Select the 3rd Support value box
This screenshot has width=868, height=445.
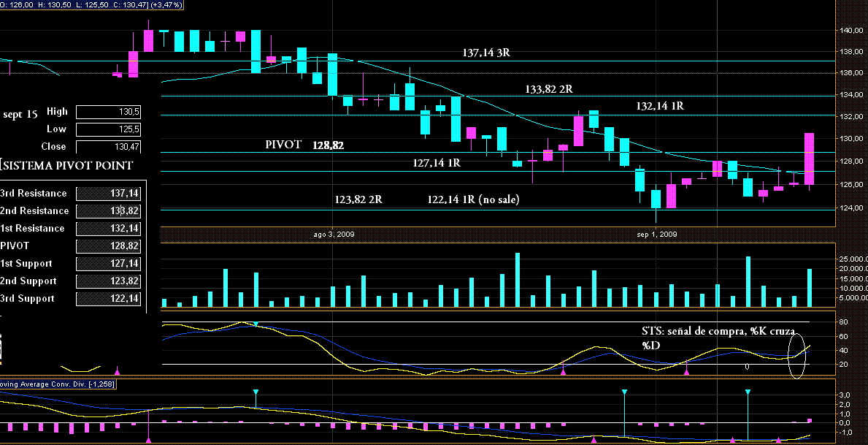[x=108, y=299]
